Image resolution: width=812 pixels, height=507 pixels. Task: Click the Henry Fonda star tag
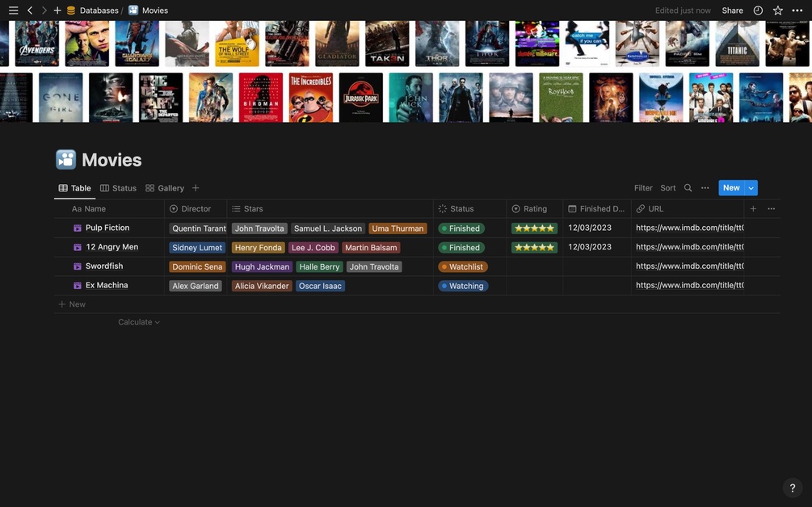tap(258, 247)
